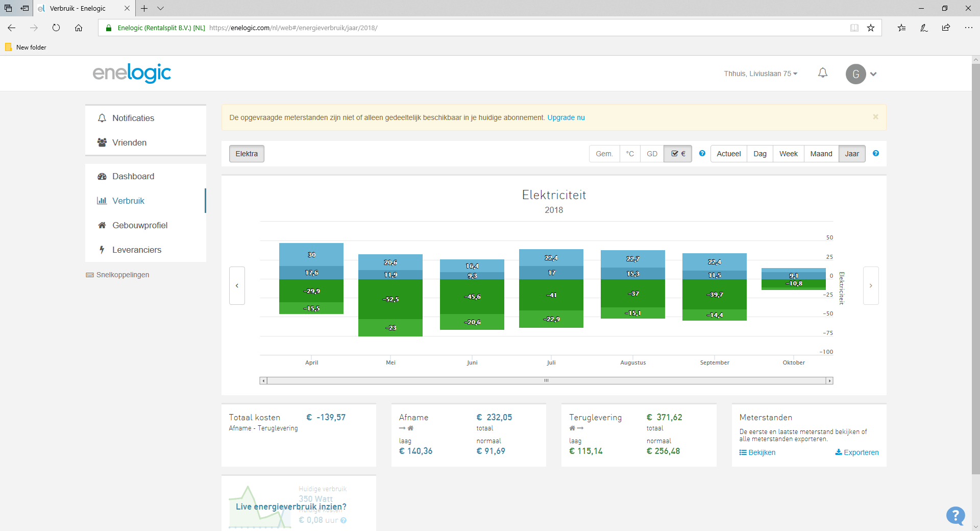Click the Upgrade nu link
980x531 pixels.
tap(566, 117)
